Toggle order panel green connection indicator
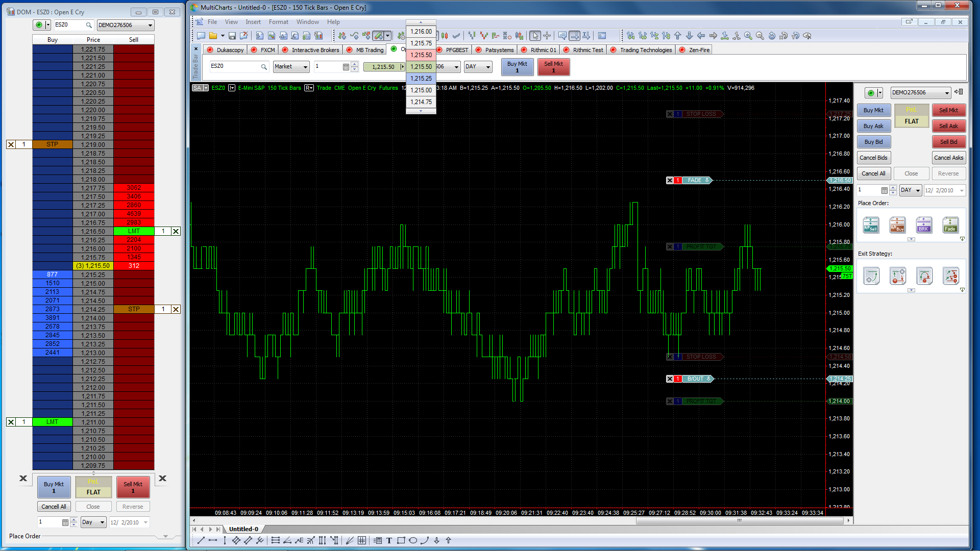980x551 pixels. (871, 93)
